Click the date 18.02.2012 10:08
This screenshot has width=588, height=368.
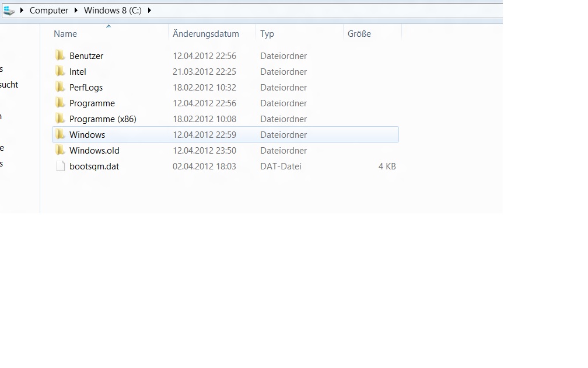[204, 119]
